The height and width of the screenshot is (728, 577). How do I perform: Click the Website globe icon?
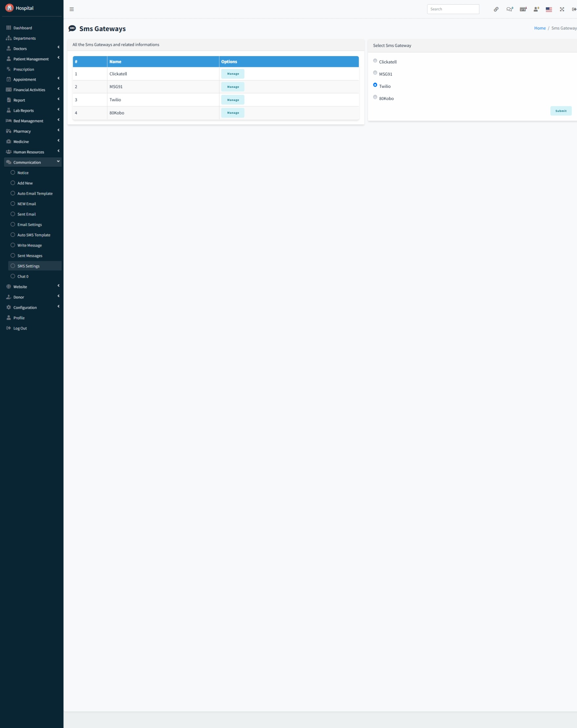[9, 286]
